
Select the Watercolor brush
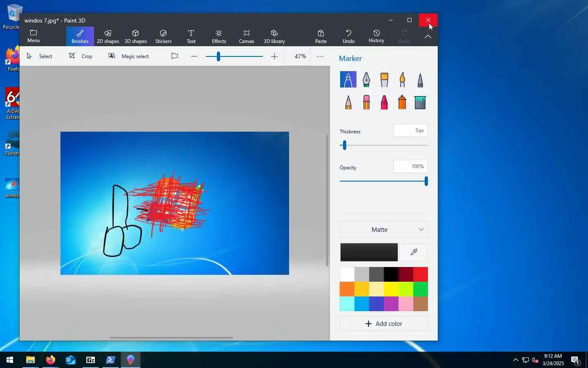pyautogui.click(x=402, y=79)
